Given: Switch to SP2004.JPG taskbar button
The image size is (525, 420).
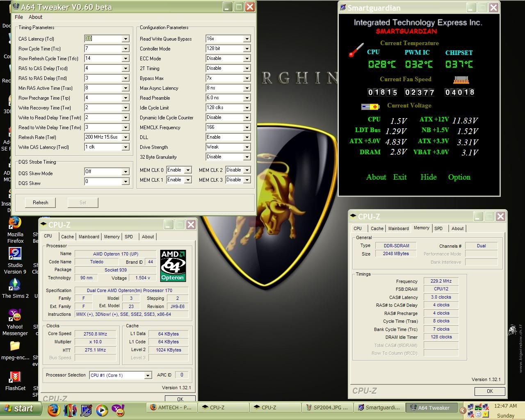Looking at the screenshot, I should (327, 408).
